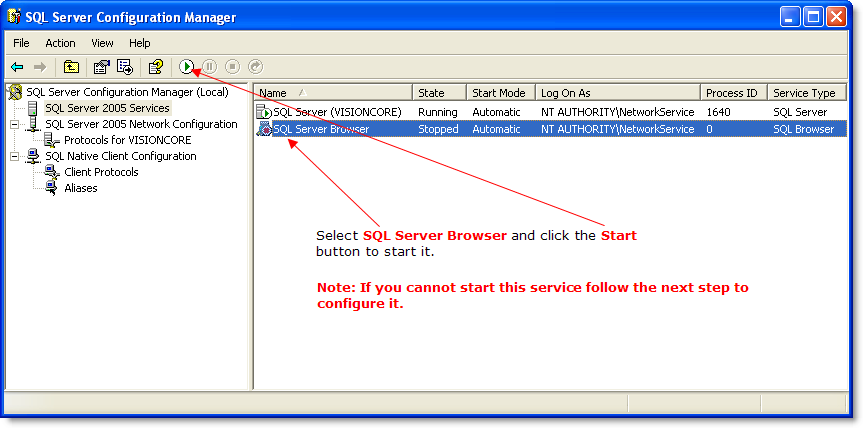The width and height of the screenshot is (863, 428).
Task: Select Aliases tree node
Action: pyautogui.click(x=81, y=188)
